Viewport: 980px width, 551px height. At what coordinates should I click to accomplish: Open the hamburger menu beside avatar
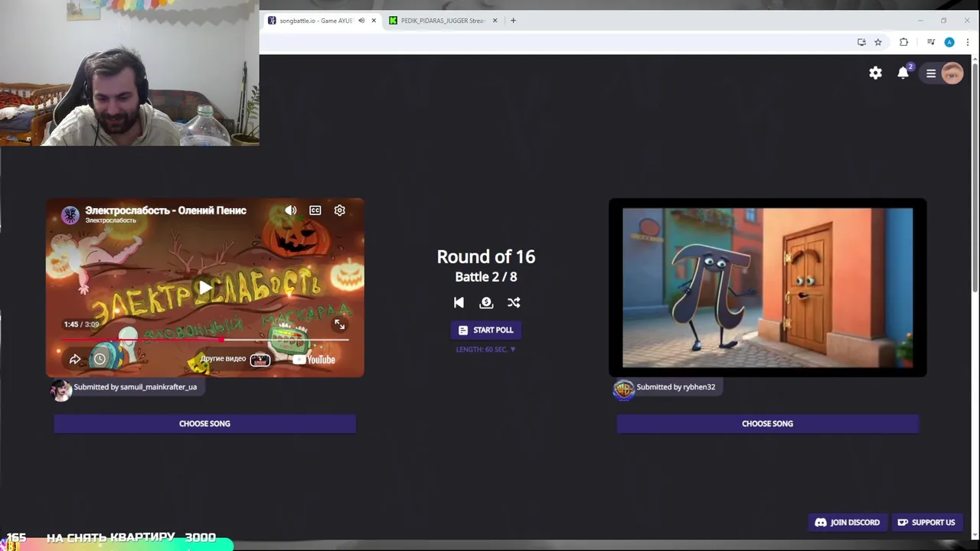(931, 73)
